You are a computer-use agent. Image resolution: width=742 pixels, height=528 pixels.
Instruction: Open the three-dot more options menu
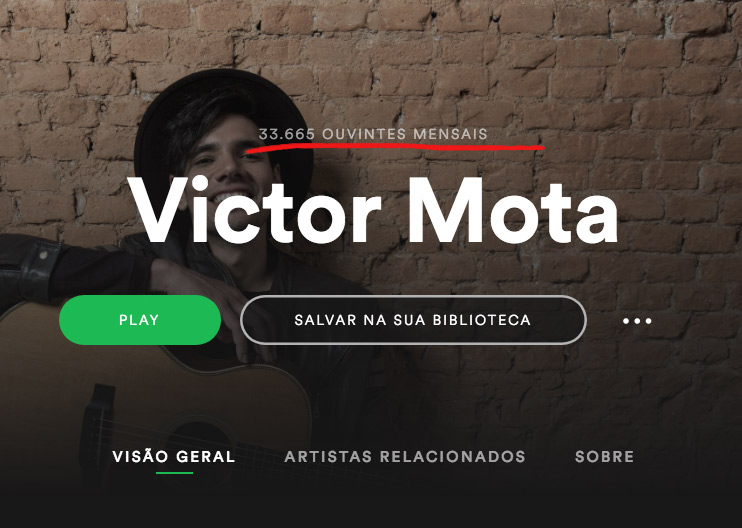637,321
